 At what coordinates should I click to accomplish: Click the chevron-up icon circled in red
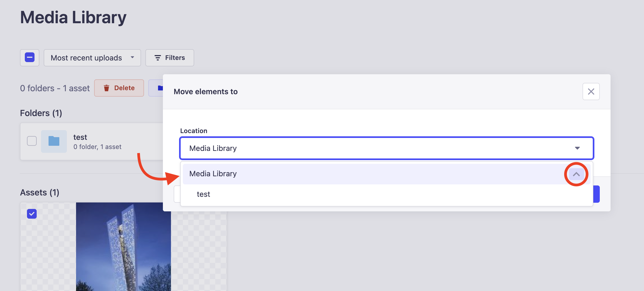pos(577,174)
